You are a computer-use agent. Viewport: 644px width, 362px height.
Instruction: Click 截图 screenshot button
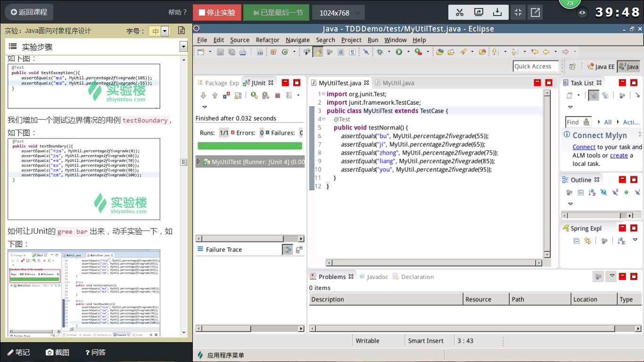pos(58,352)
